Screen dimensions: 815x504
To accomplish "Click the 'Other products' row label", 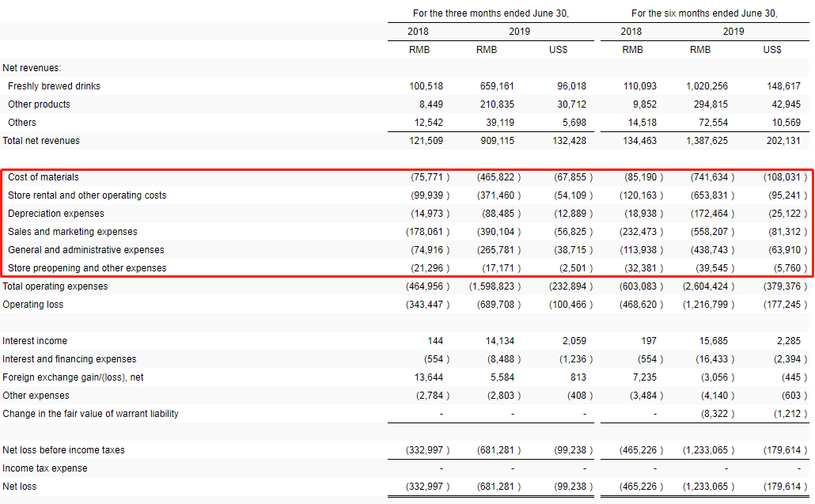I will (39, 104).
